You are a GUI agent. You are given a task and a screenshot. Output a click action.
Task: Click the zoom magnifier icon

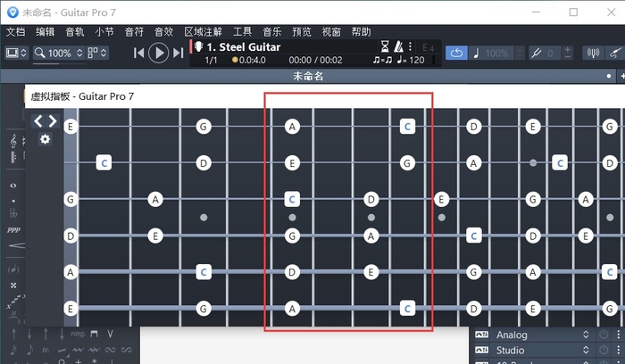40,54
